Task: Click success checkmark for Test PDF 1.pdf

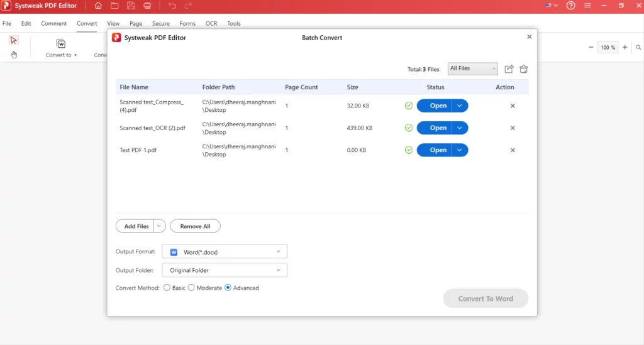Action: 409,150
